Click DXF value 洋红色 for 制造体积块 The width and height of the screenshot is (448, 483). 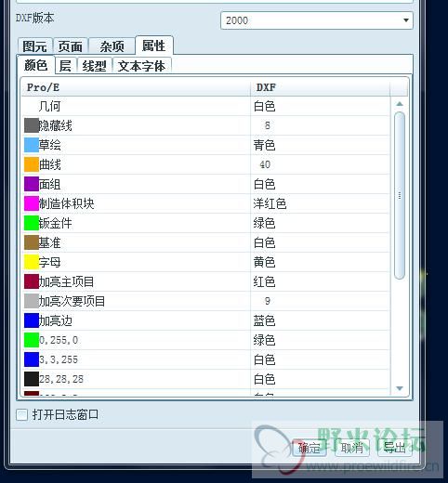pyautogui.click(x=270, y=203)
